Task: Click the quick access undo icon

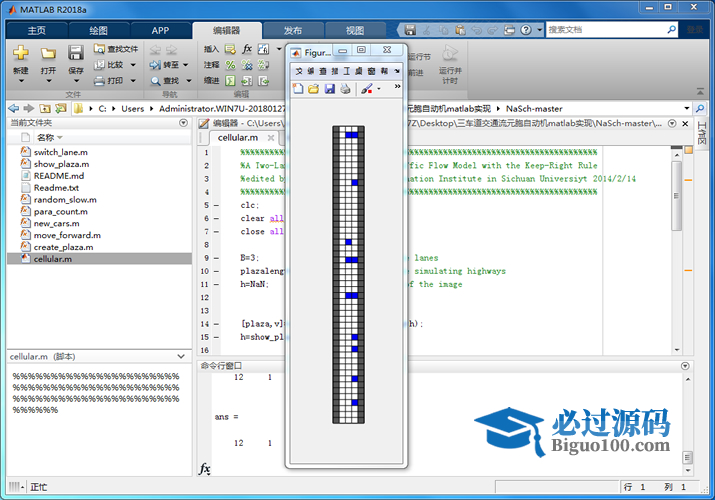Action: [x=477, y=30]
